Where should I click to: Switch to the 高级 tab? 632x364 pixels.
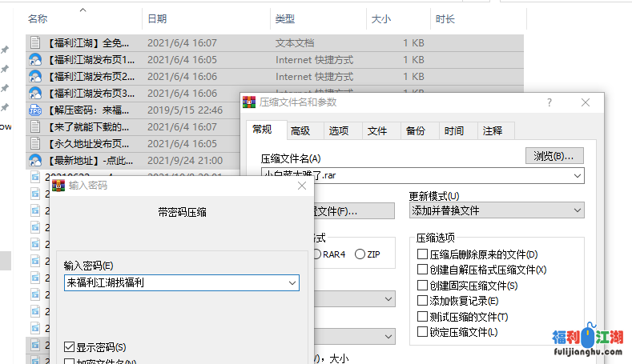click(300, 131)
